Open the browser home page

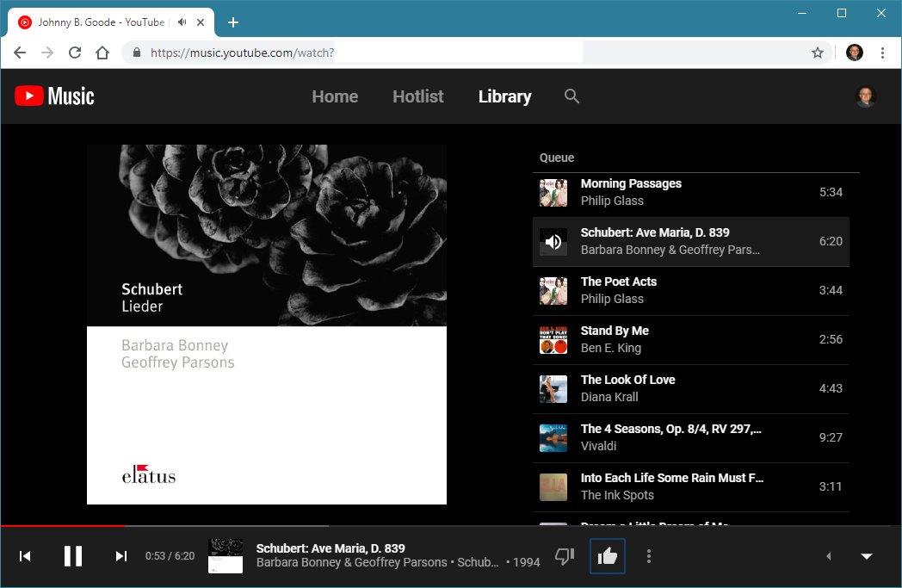click(x=102, y=53)
